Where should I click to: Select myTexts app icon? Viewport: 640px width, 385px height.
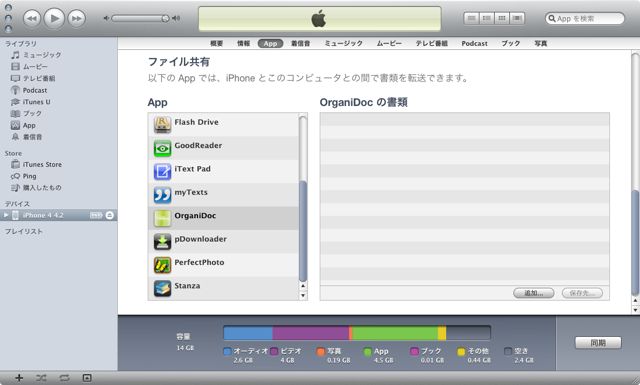pos(162,195)
